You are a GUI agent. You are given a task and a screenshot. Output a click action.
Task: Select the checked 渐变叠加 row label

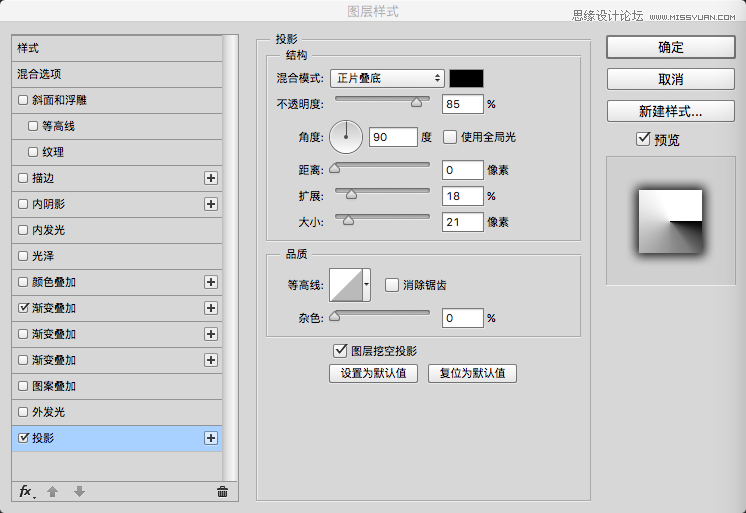(x=54, y=308)
